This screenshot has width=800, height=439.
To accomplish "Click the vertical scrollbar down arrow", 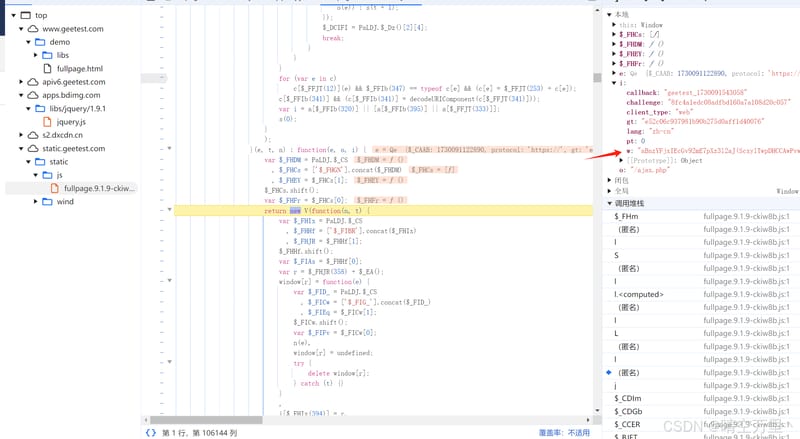I will point(597,410).
